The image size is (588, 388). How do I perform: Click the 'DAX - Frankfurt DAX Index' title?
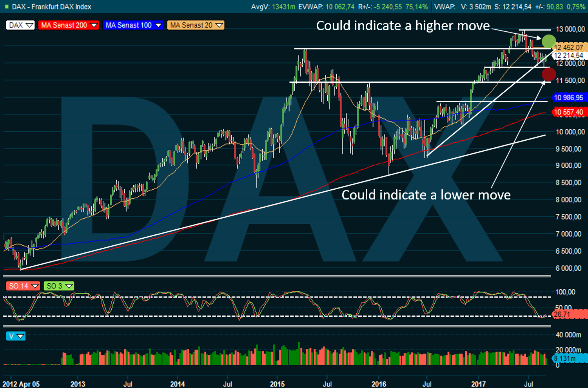(x=51, y=7)
